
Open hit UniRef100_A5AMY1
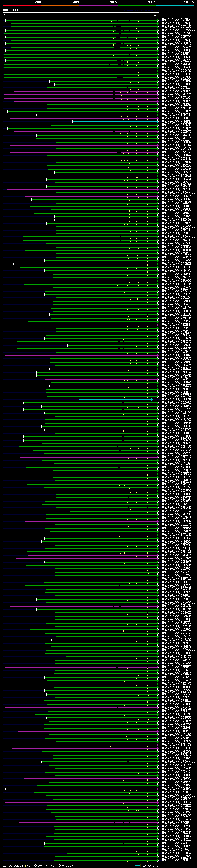pos(177,789)
